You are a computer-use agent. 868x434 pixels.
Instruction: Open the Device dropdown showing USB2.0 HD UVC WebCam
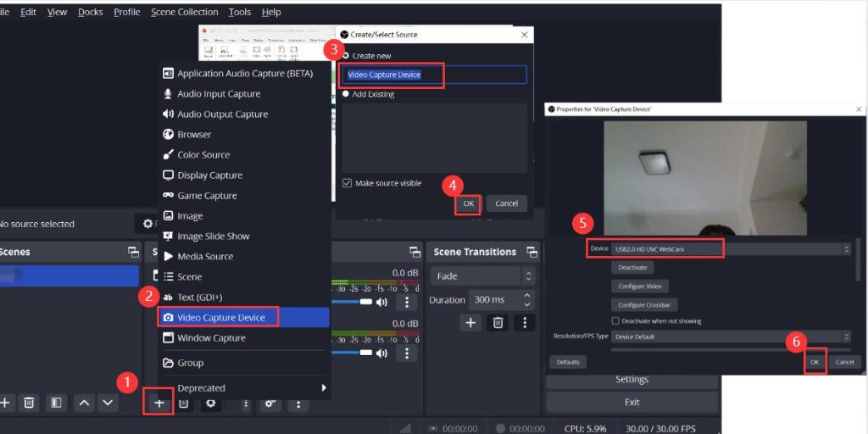click(x=731, y=249)
